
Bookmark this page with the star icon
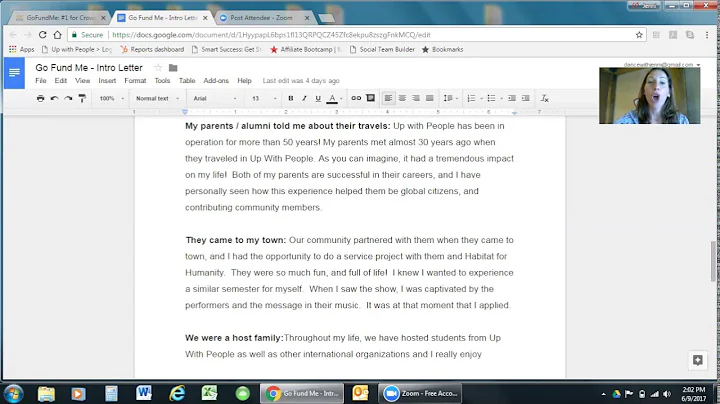(x=639, y=35)
